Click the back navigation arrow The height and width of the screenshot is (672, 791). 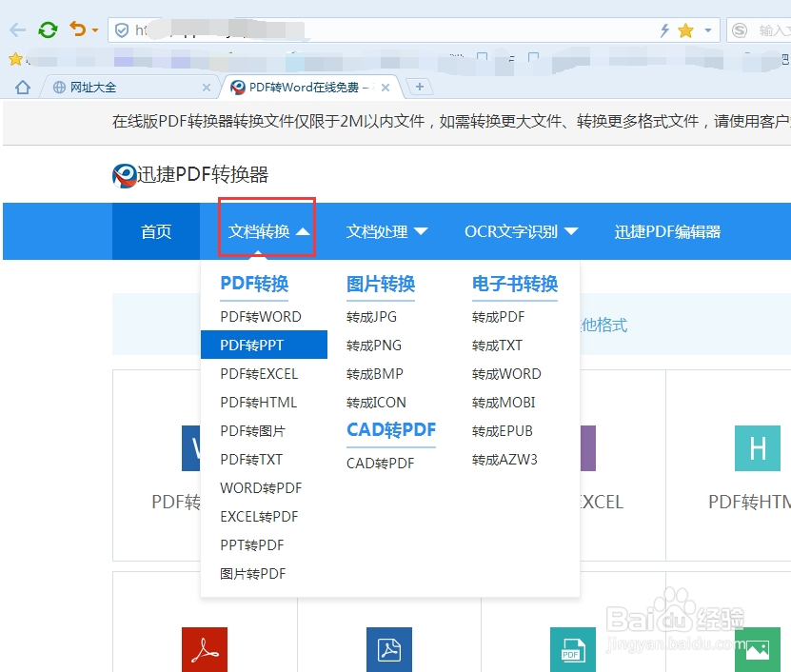click(17, 30)
